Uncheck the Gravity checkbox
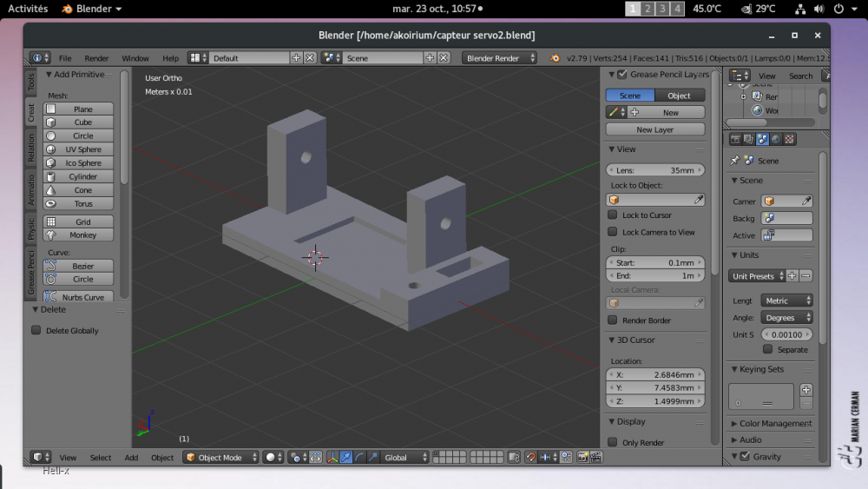 click(745, 457)
